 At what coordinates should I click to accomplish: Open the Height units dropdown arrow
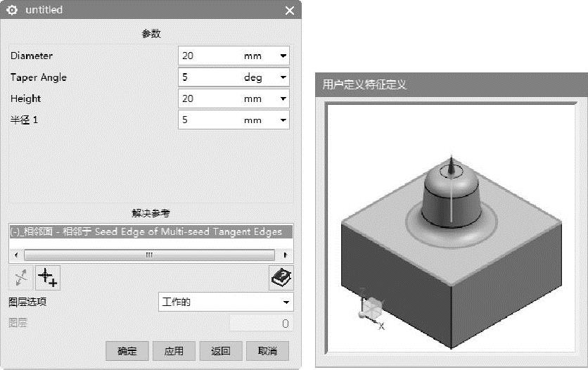coord(283,98)
